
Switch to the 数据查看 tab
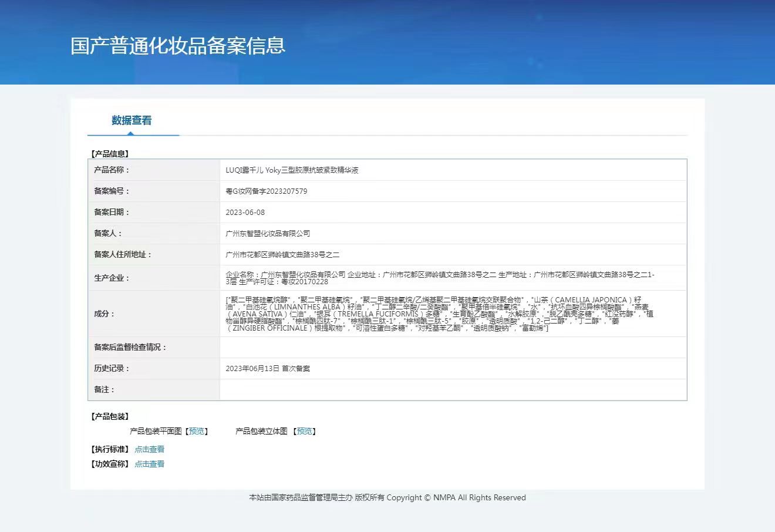pos(132,120)
